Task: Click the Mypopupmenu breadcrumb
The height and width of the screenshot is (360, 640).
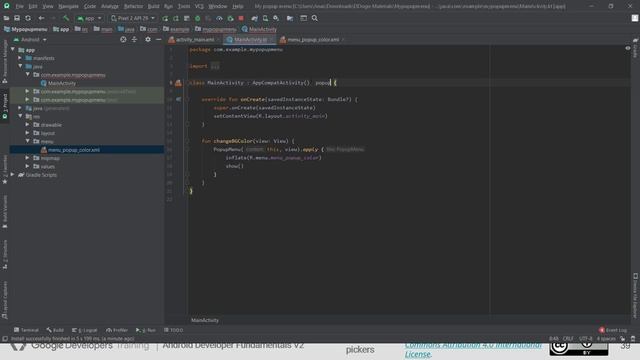Action: [x=25, y=29]
